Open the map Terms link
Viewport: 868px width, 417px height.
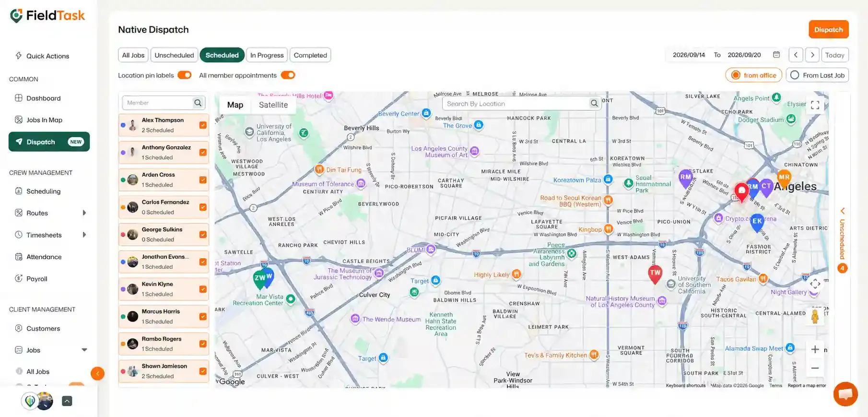click(x=775, y=385)
